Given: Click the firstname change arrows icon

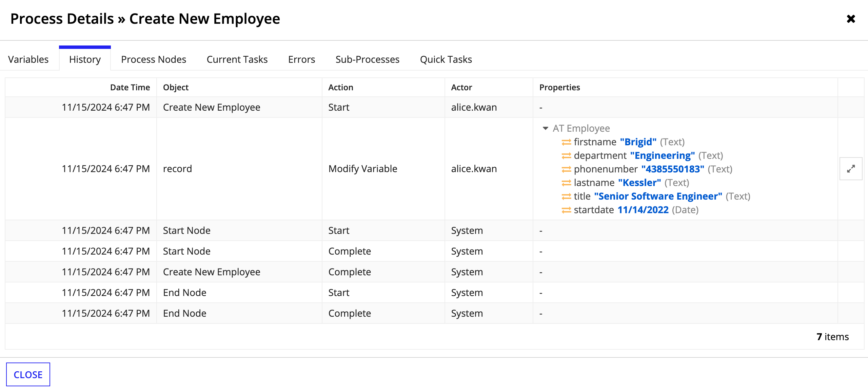Looking at the screenshot, I should [566, 142].
